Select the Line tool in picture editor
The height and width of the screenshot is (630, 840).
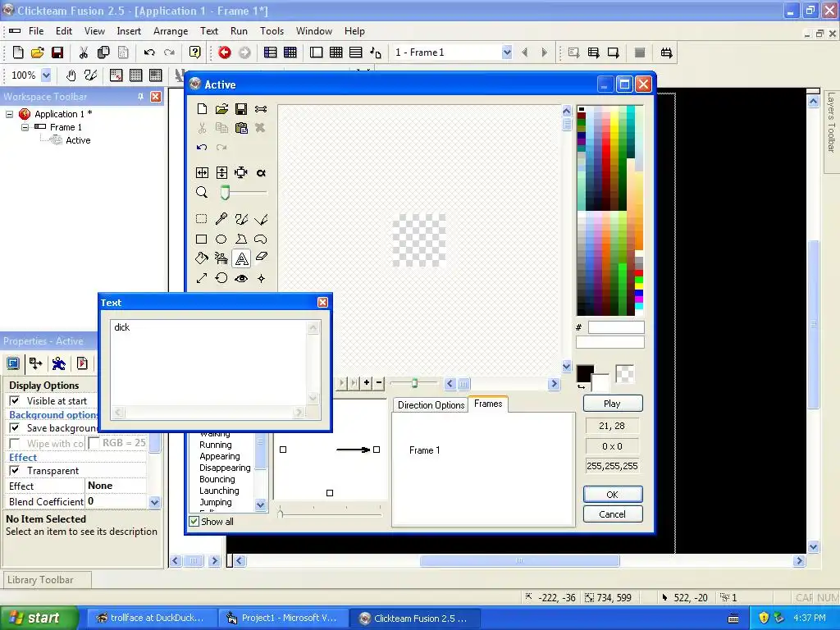pyautogui.click(x=261, y=218)
